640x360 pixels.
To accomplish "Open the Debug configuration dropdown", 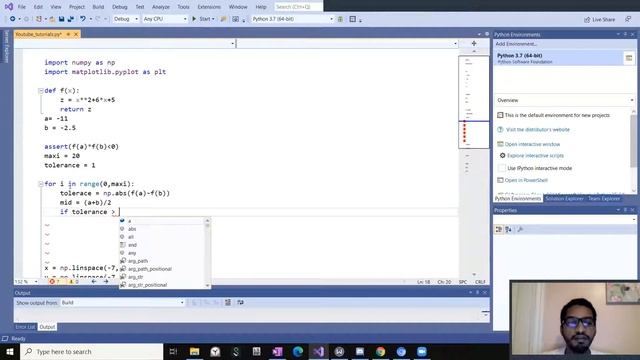I will click(125, 19).
